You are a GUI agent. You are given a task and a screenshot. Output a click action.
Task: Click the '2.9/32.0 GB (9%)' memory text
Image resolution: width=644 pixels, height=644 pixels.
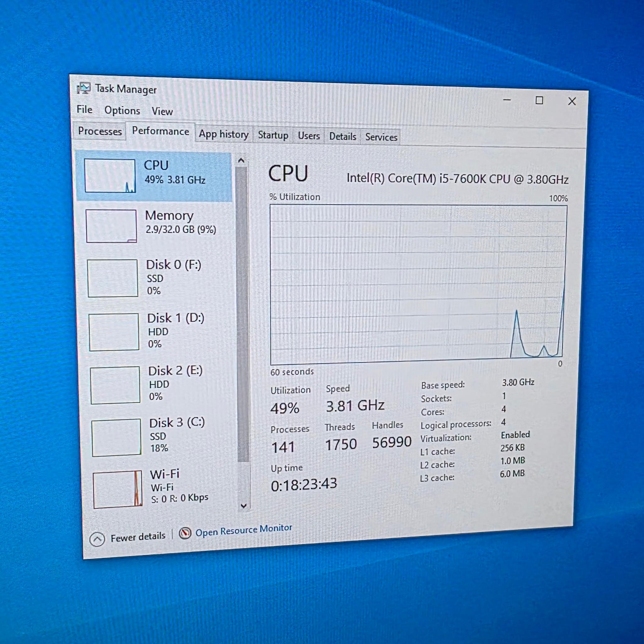point(181,229)
